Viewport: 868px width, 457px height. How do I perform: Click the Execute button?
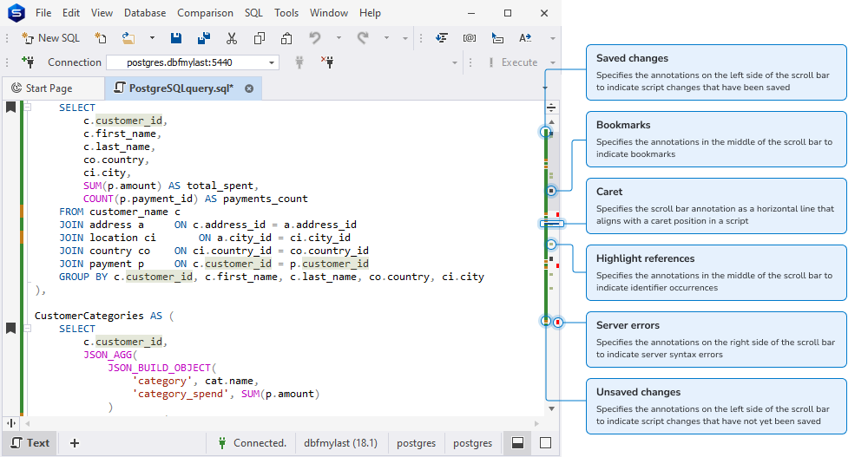513,62
